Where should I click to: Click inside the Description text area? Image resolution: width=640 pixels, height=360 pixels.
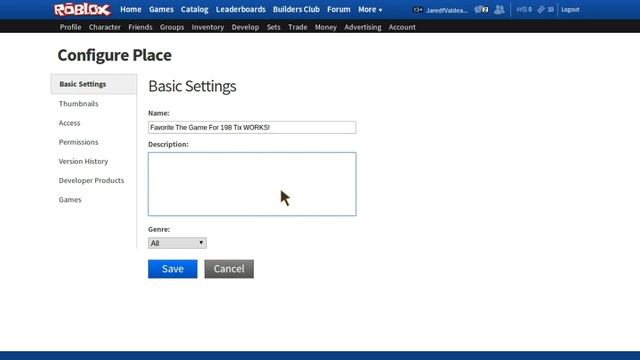252,184
